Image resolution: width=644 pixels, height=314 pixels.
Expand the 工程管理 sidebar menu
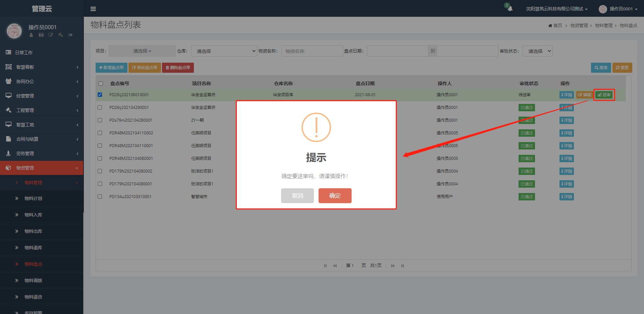[x=42, y=110]
